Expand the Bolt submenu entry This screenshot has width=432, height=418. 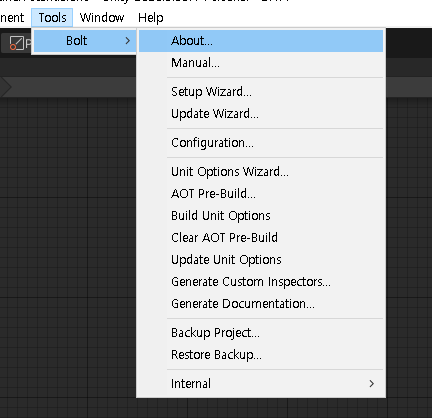85,41
